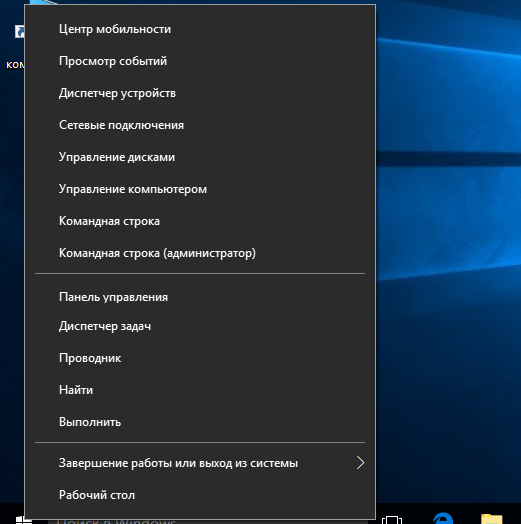521x524 pixels.
Task: Select Проводник menu item
Action: point(200,358)
